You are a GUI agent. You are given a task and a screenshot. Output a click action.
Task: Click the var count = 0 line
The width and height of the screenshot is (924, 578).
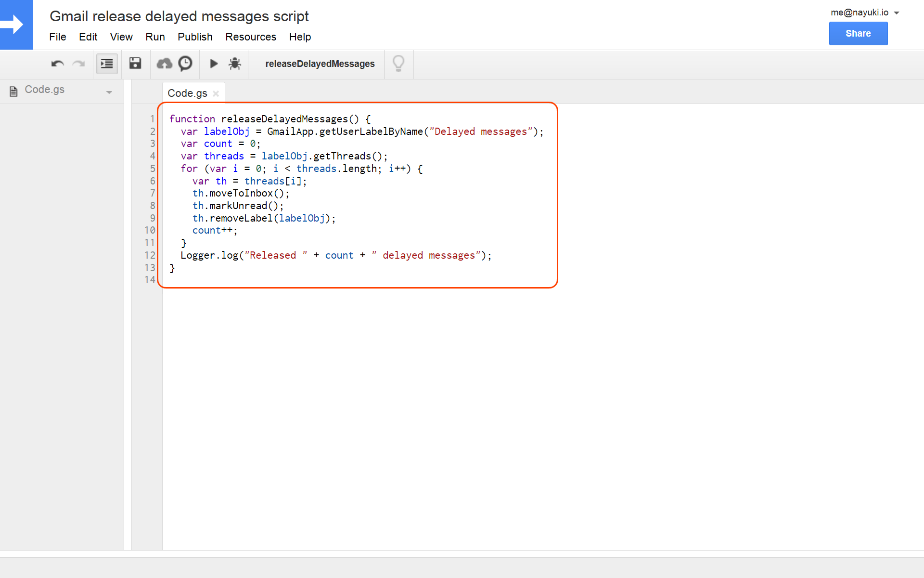tap(220, 144)
